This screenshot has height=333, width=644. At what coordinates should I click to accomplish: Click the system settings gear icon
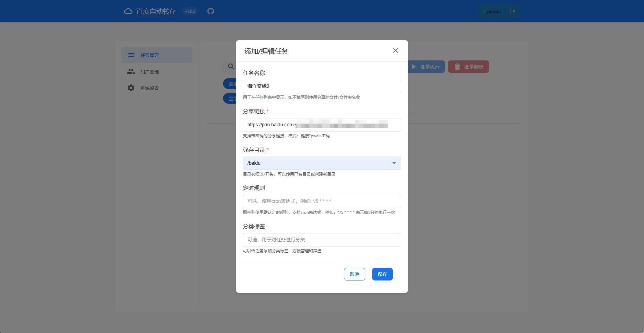131,88
